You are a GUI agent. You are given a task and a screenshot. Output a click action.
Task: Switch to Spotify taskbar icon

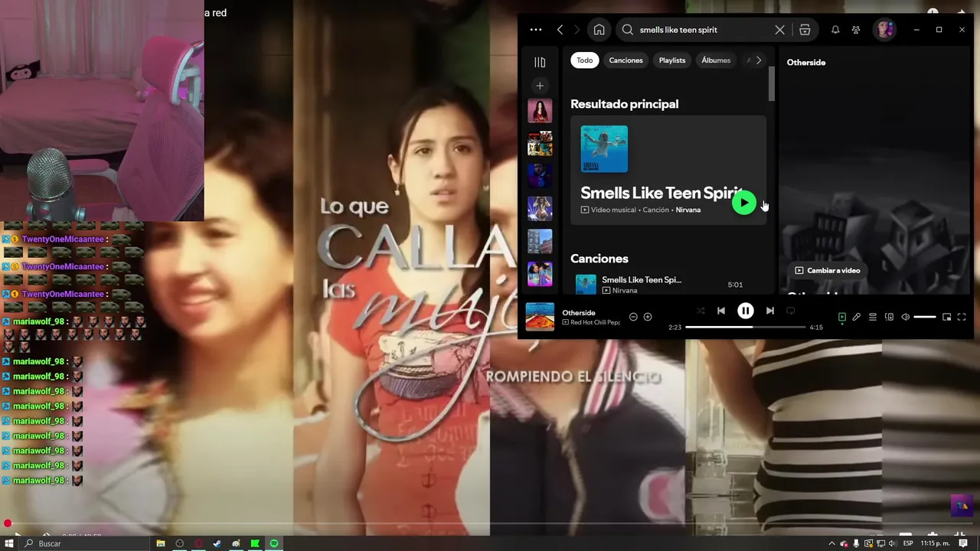(274, 543)
